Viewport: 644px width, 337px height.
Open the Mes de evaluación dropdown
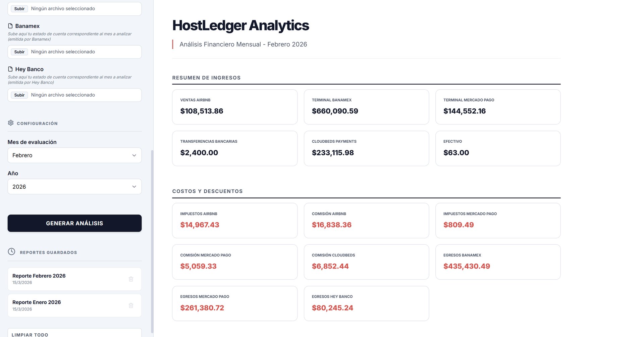(74, 155)
